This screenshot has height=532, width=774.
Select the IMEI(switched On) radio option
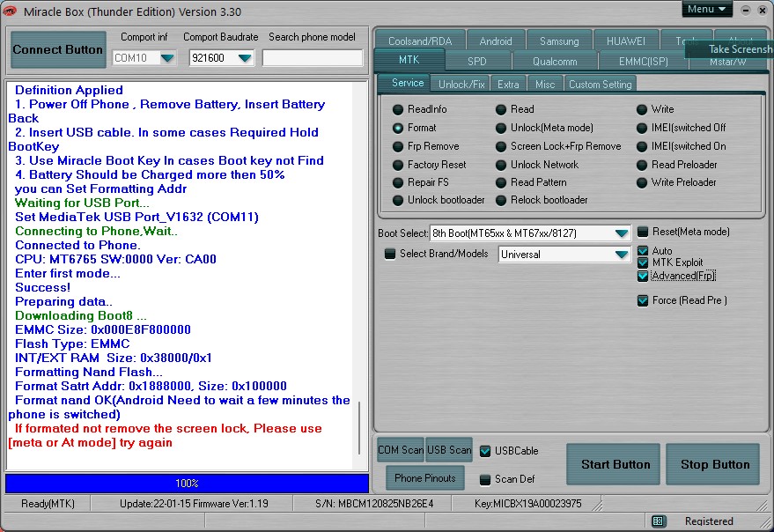coord(642,147)
